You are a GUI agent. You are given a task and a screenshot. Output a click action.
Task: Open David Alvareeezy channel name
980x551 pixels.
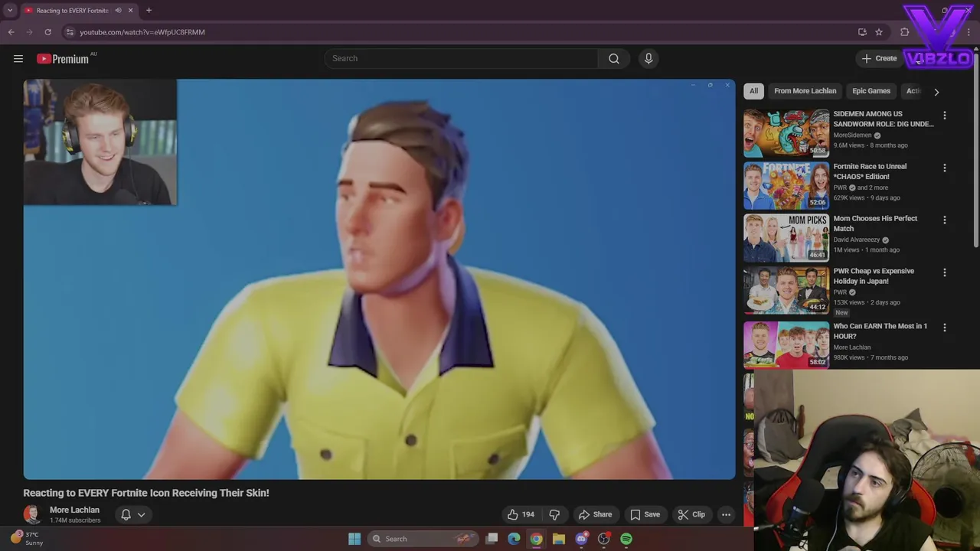tap(857, 240)
